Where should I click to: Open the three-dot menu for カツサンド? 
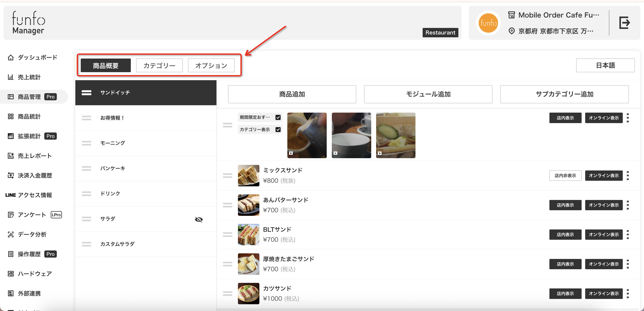pos(628,294)
